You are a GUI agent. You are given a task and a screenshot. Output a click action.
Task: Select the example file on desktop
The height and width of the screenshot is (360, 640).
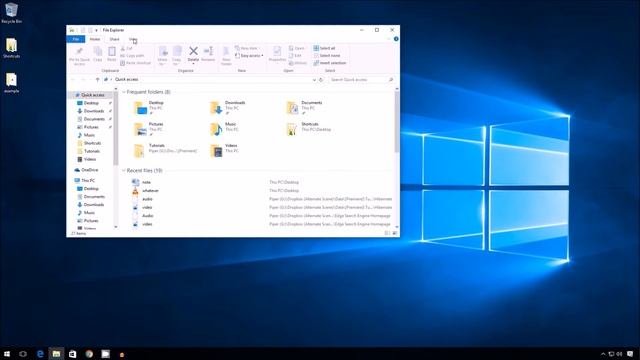click(11, 83)
